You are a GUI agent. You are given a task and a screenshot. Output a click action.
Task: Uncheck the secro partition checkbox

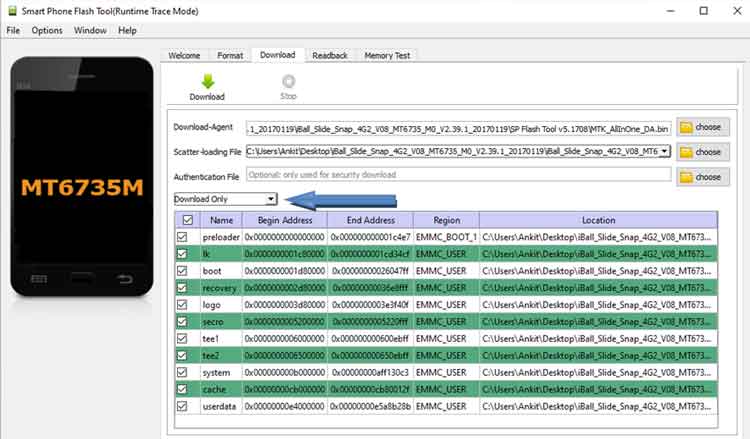click(182, 321)
